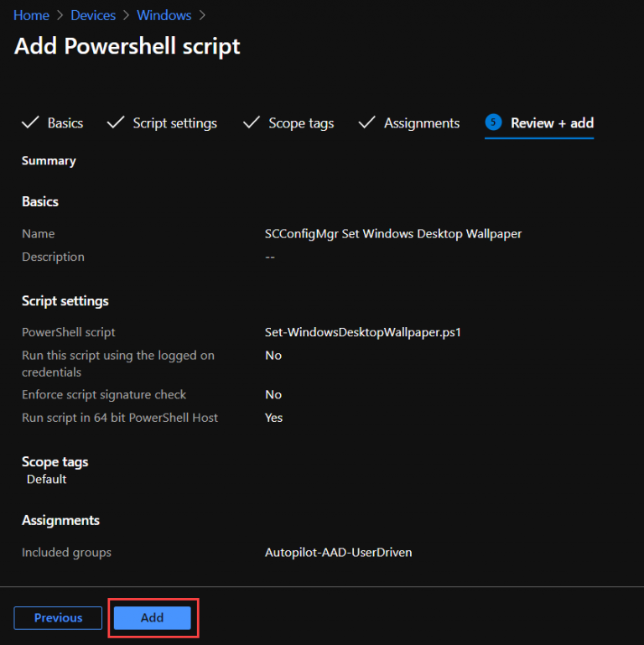
Task: Click the blue step 5 circle icon
Action: pos(493,122)
